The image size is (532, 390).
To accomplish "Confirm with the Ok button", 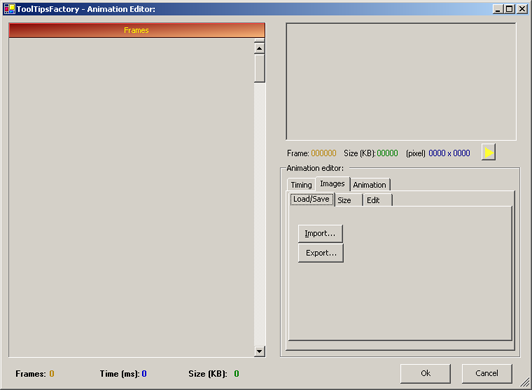I will click(x=425, y=373).
